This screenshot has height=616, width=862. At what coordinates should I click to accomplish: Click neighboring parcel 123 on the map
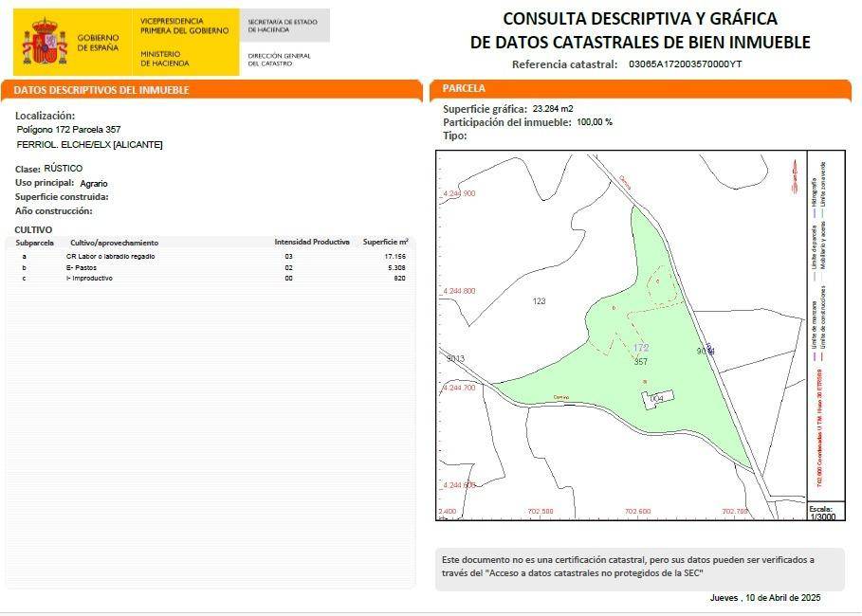[539, 301]
